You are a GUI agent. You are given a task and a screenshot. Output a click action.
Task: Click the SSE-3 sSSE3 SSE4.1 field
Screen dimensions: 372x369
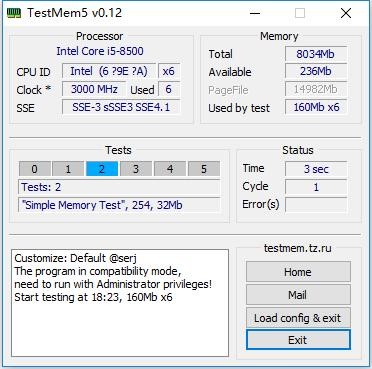[121, 107]
